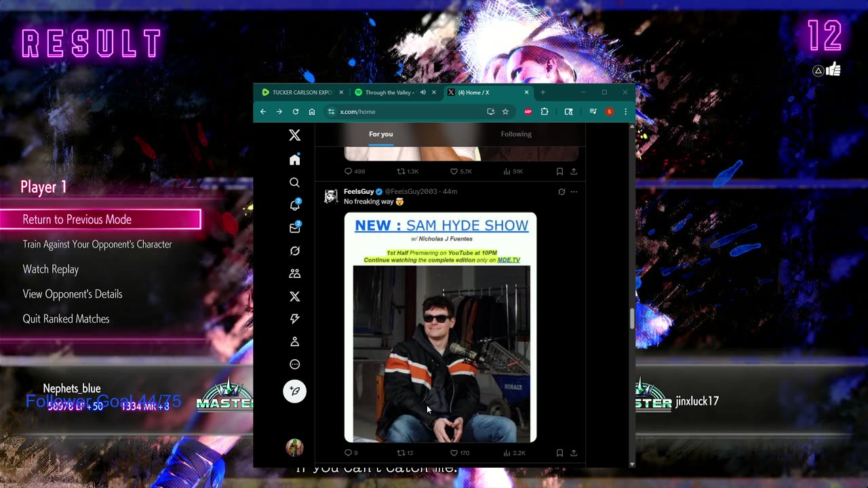Close the Through the Valley tab
The height and width of the screenshot is (488, 868).
point(434,92)
